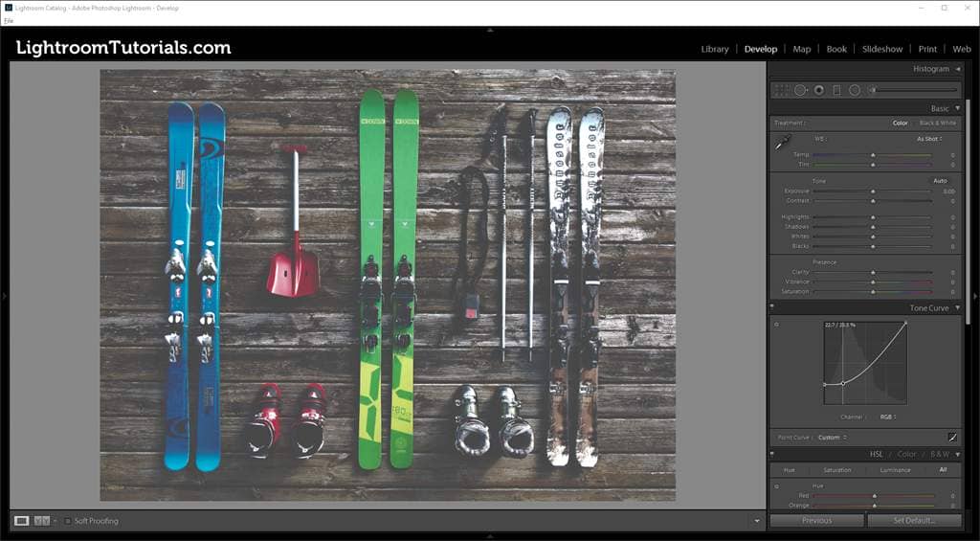This screenshot has height=541, width=980.
Task: Click the ski equipment photo preview
Action: click(x=388, y=284)
